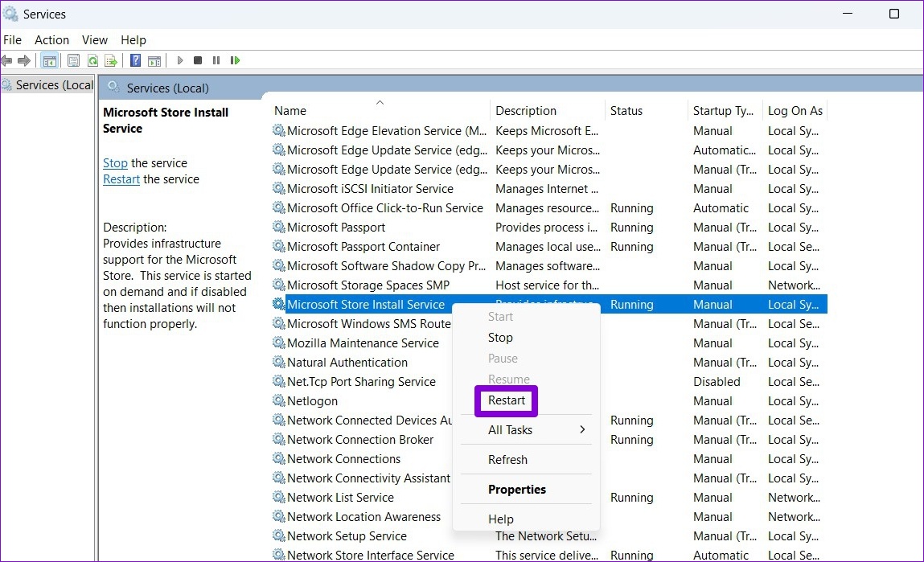Click the 'The Network Setu...' description cell

point(546,536)
